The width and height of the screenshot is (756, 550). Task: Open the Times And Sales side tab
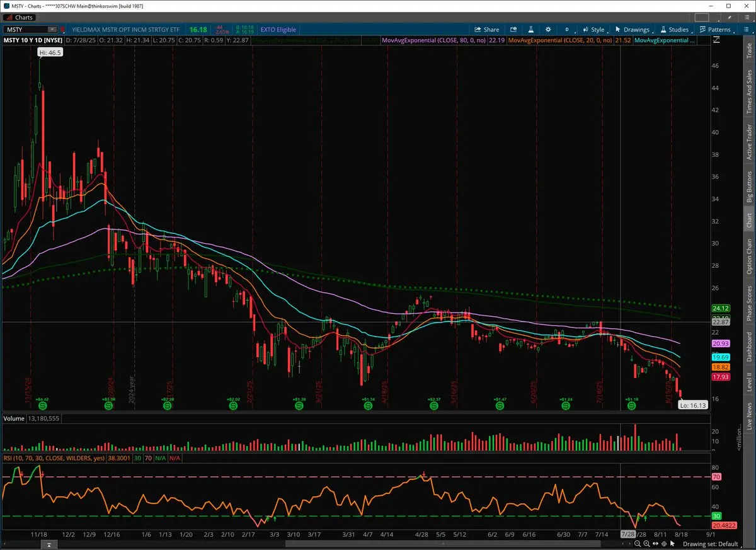(x=749, y=91)
